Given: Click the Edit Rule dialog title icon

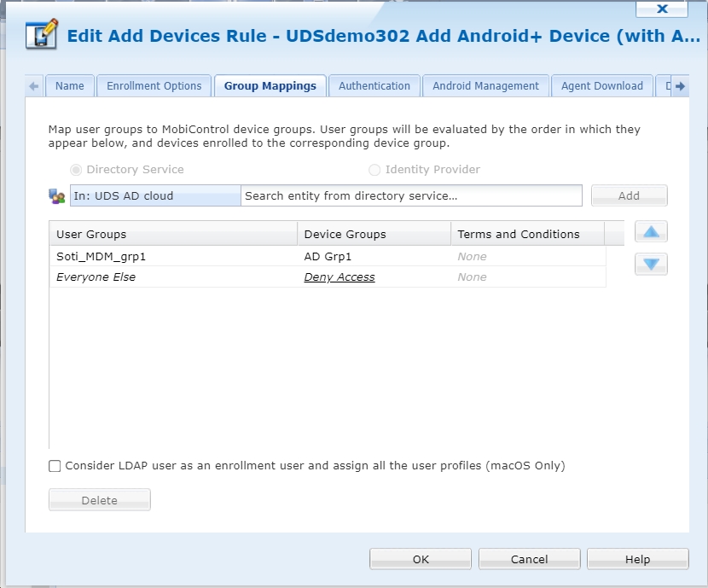Looking at the screenshot, I should [x=42, y=35].
